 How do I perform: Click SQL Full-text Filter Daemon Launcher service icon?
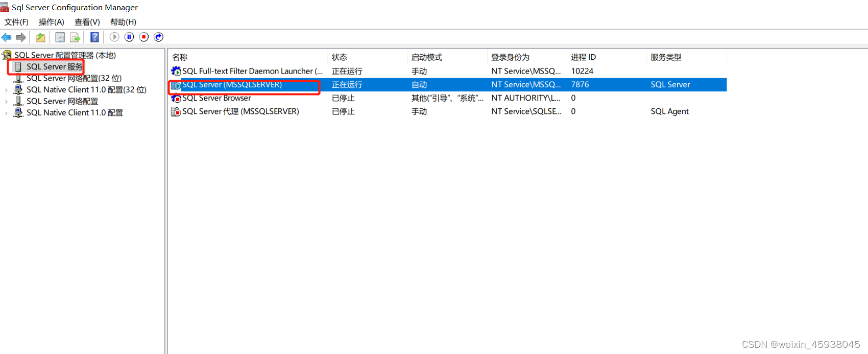pos(176,71)
